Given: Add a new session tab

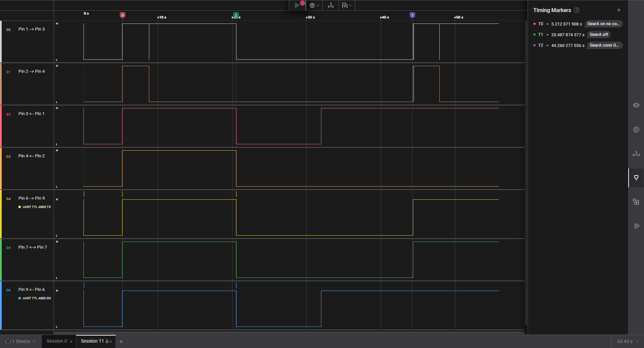Looking at the screenshot, I should 121,342.
